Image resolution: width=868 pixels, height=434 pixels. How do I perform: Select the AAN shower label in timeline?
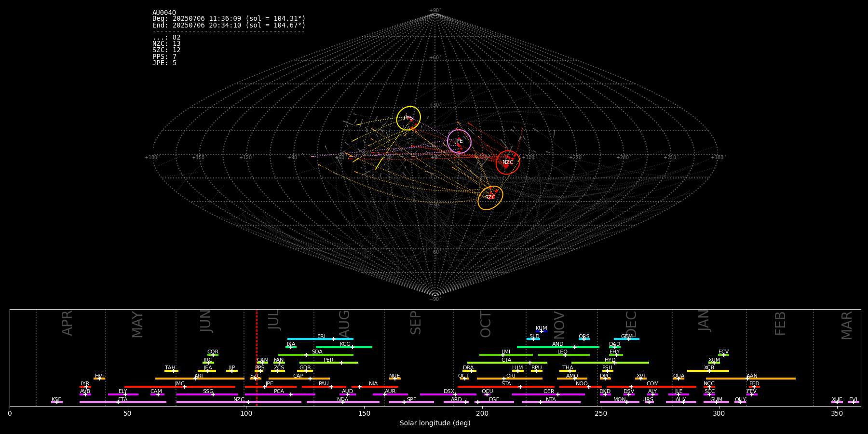click(x=752, y=376)
